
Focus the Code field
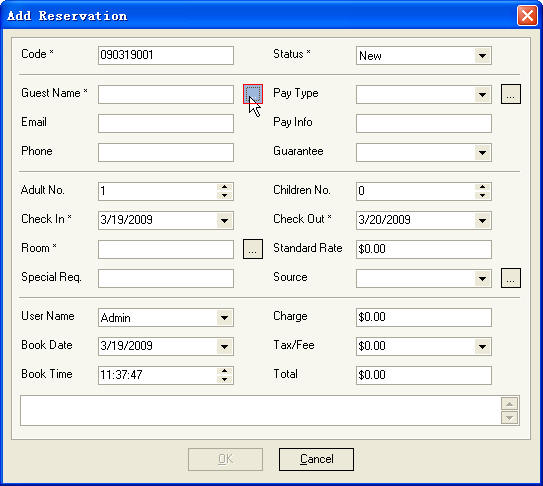166,55
